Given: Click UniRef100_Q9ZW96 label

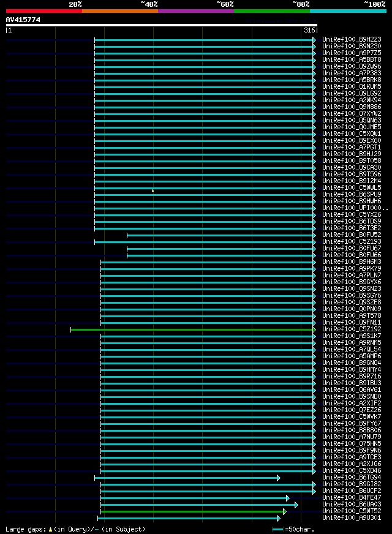Looking at the screenshot, I should pos(352,66).
